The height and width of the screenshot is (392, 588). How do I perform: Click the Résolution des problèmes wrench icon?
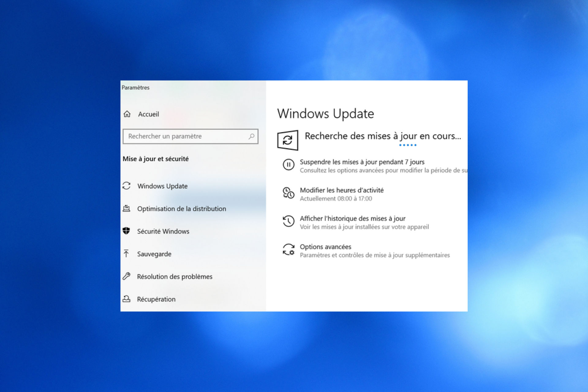click(126, 276)
